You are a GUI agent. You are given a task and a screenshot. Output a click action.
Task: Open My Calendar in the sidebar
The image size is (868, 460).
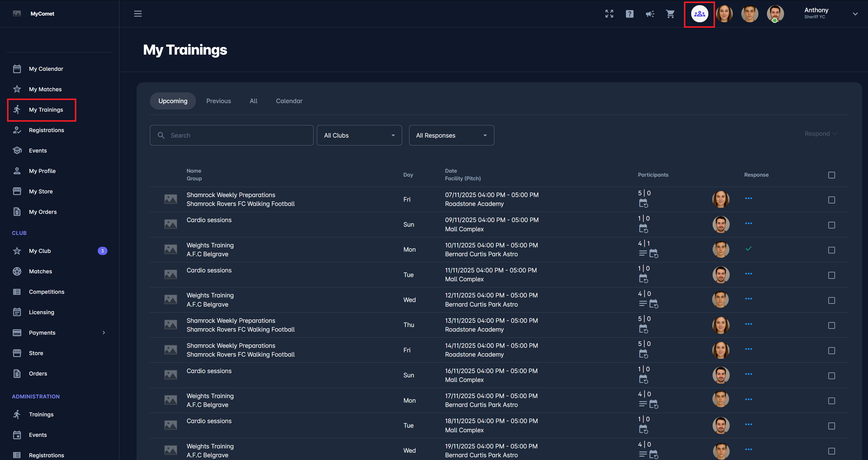point(46,69)
